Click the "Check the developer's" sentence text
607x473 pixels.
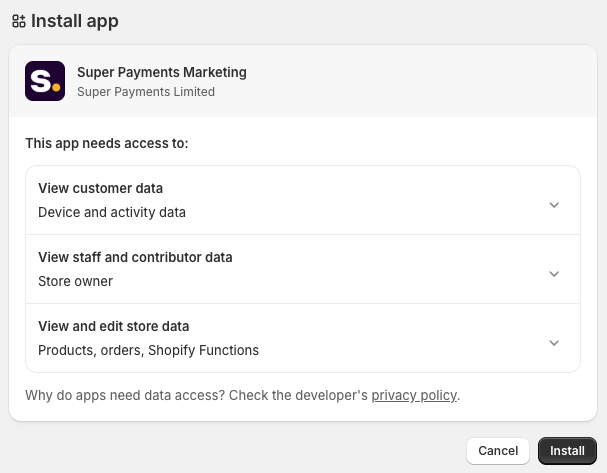299,396
